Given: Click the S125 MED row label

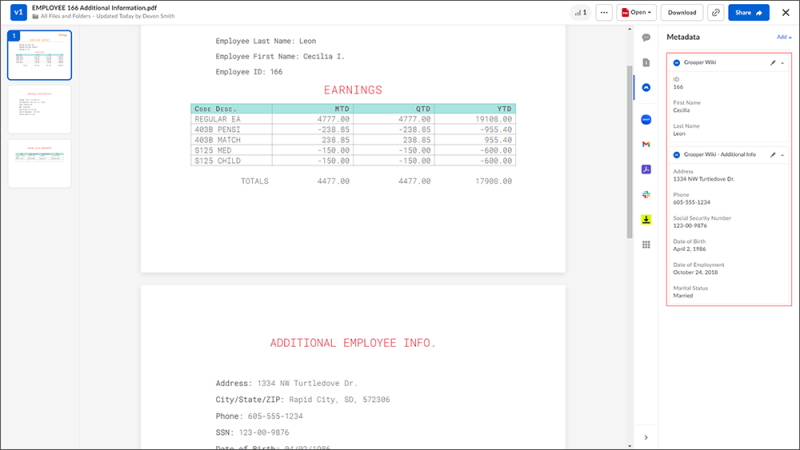Looking at the screenshot, I should [213, 151].
